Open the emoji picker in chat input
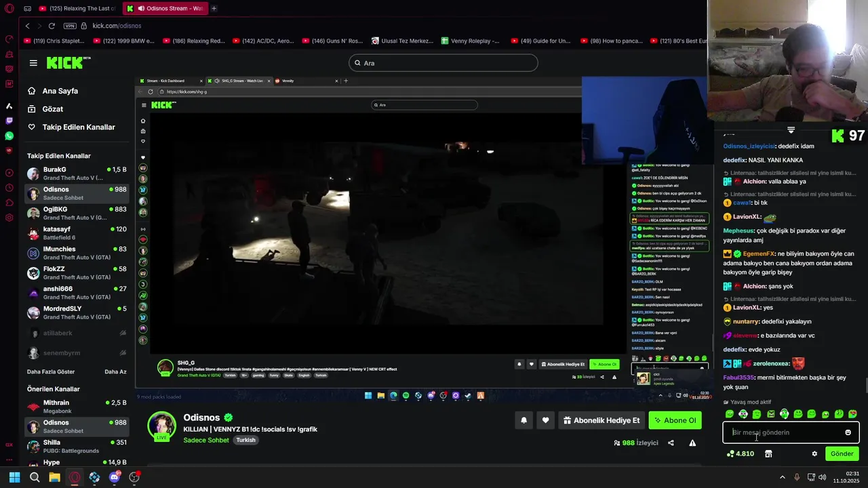The width and height of the screenshot is (868, 488). tap(848, 432)
